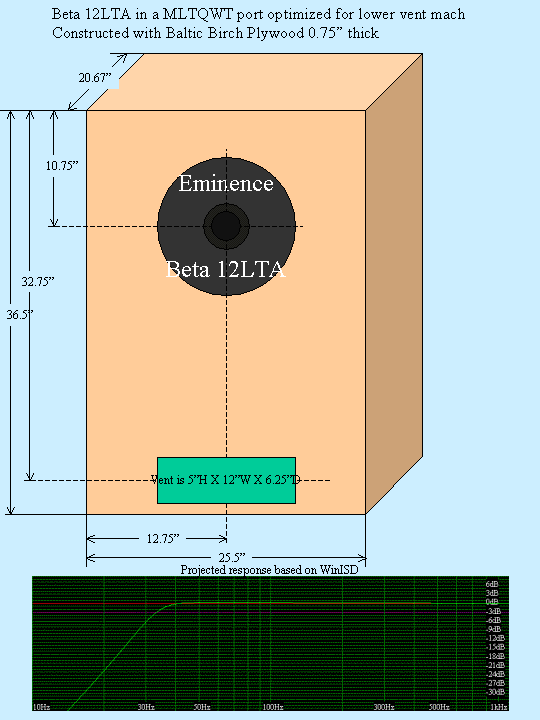Click the 30Hz frequency axis label
The height and width of the screenshot is (720, 540).
pos(146,707)
